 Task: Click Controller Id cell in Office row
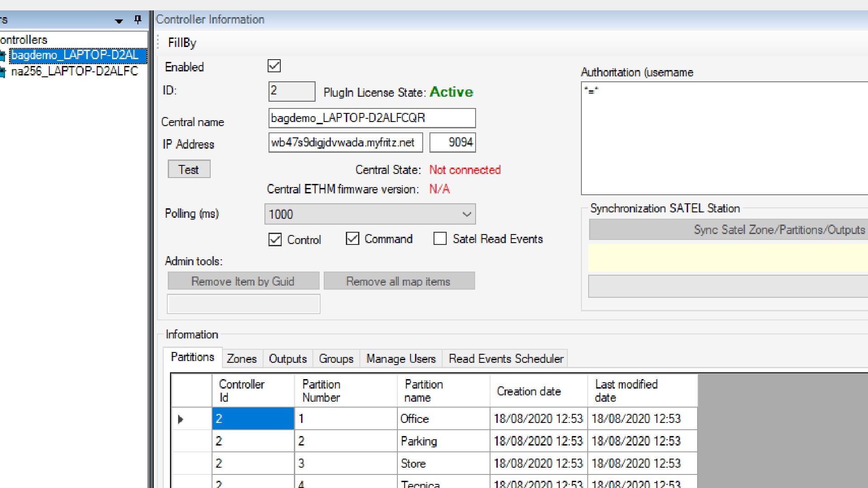click(x=253, y=419)
